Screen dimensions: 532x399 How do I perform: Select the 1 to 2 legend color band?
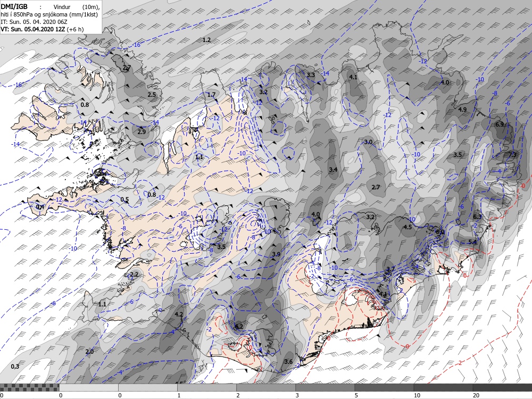207,387
